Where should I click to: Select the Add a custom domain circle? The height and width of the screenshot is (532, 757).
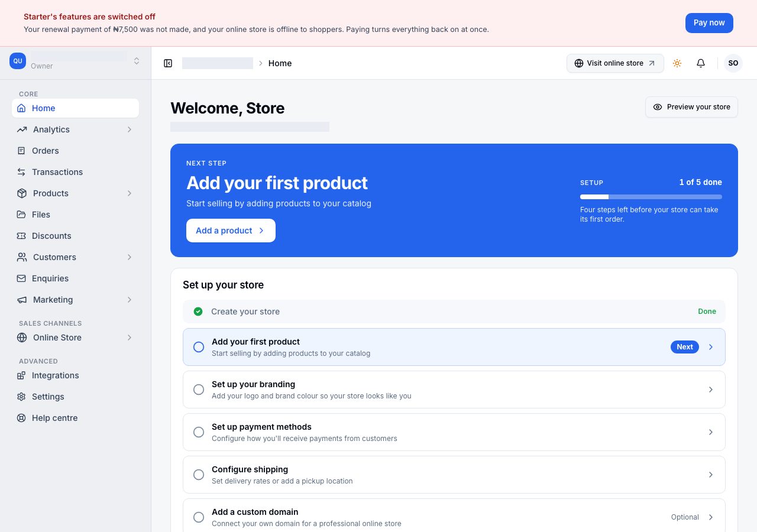[x=199, y=517]
